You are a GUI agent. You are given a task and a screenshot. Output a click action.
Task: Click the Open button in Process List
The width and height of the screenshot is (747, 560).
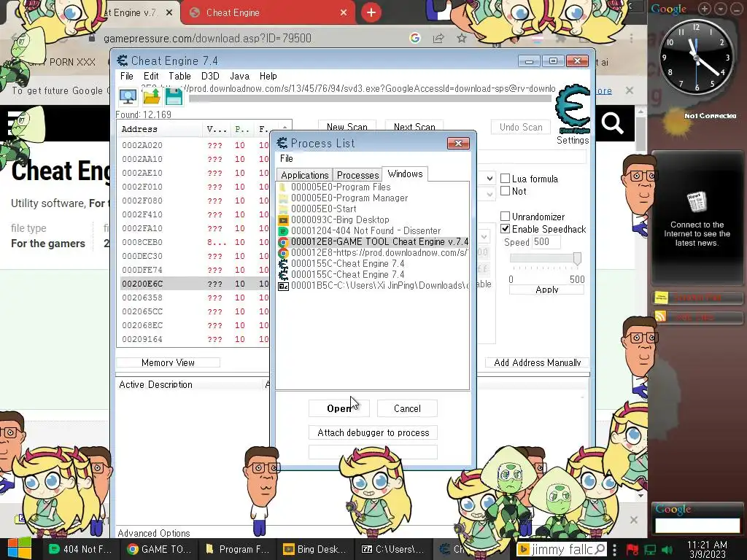click(338, 408)
